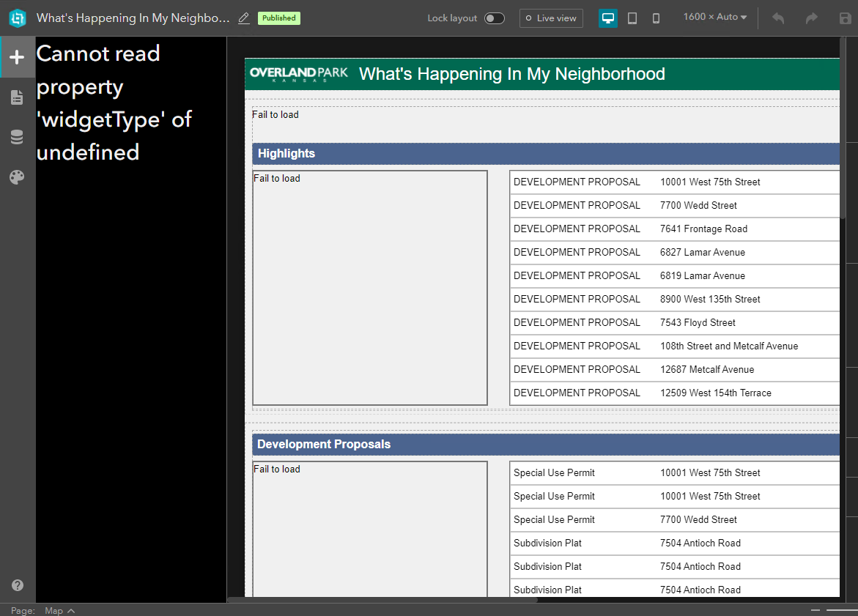Click the What's Happening In My Neighborhood banner heading
Image resolution: width=858 pixels, height=616 pixels.
tap(512, 74)
